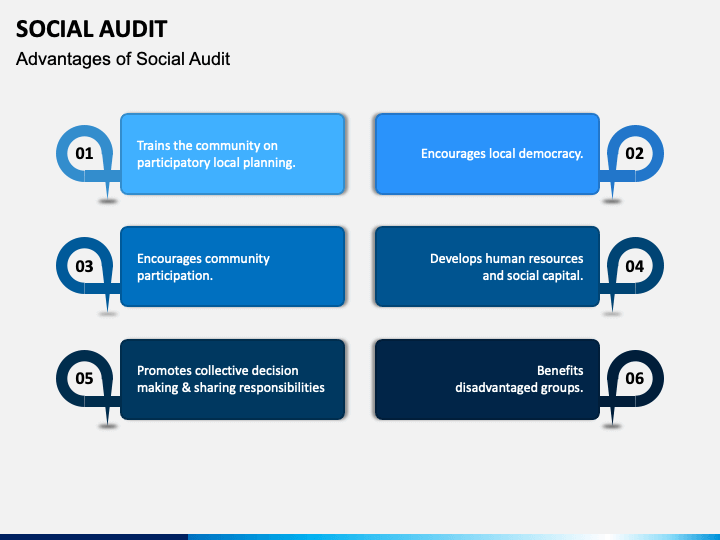
Task: Click the 'Advantages of Social Audit' subtitle
Action: [123, 59]
